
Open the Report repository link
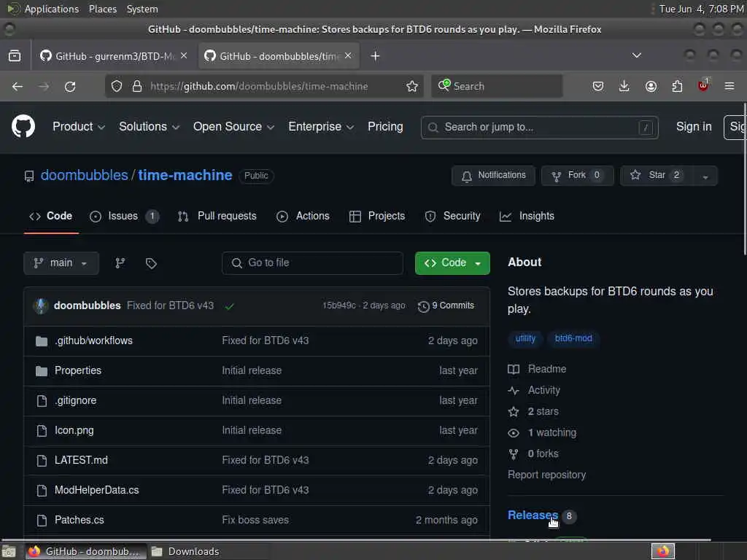coord(546,475)
